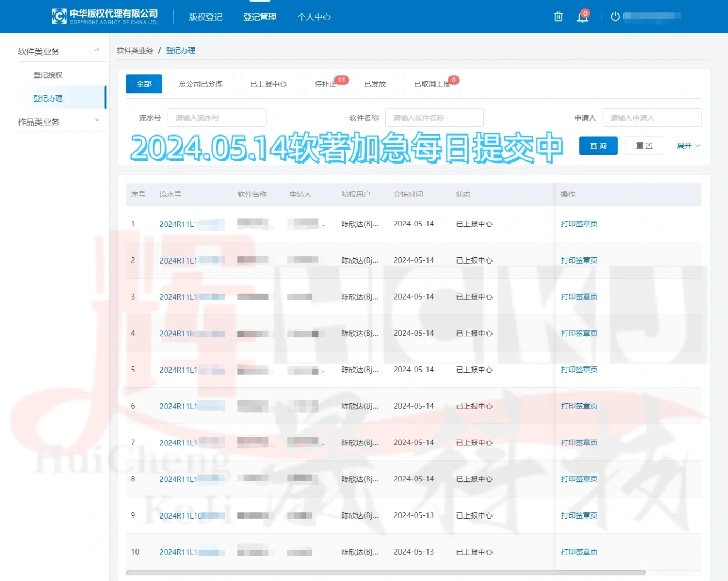Switch to the 版权登记 menu item
The image size is (728, 581).
(205, 17)
